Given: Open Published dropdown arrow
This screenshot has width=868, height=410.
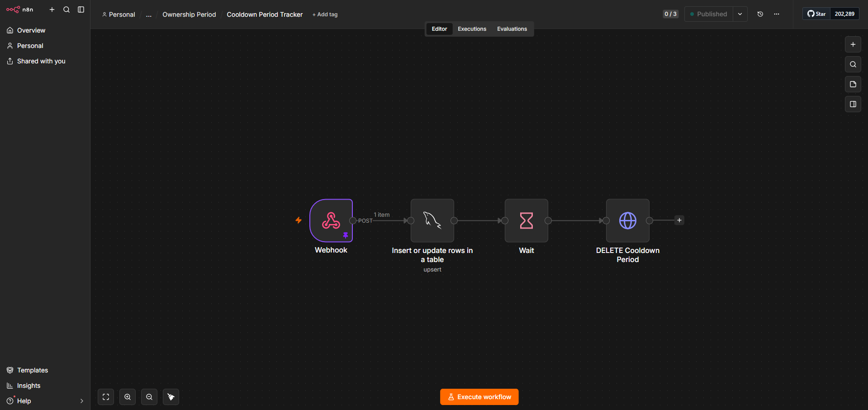Looking at the screenshot, I should [740, 14].
